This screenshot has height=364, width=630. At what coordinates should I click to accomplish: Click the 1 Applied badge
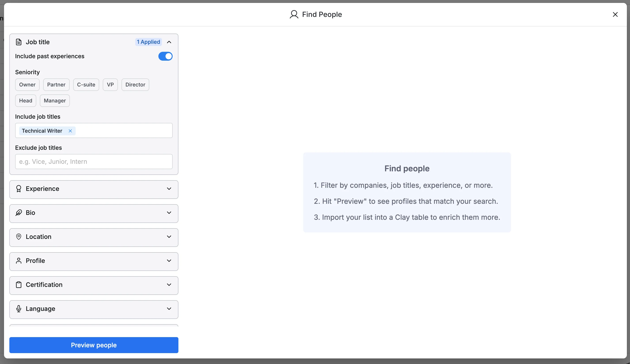tap(149, 42)
